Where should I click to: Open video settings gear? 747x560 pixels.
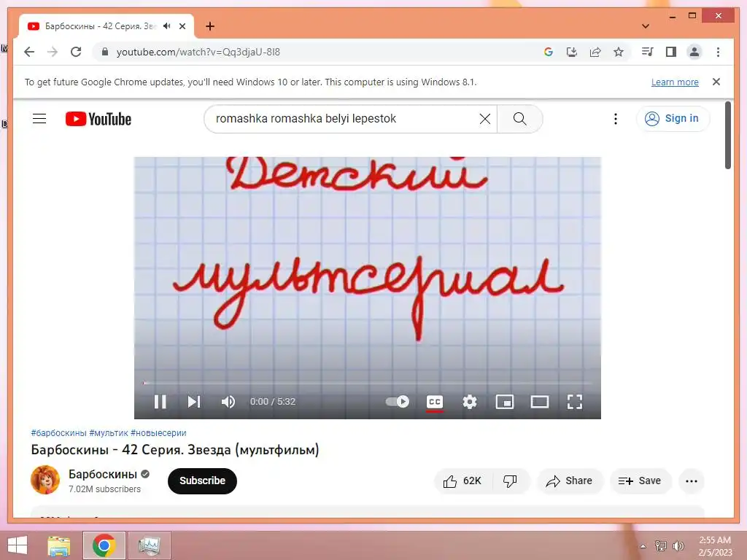(470, 402)
